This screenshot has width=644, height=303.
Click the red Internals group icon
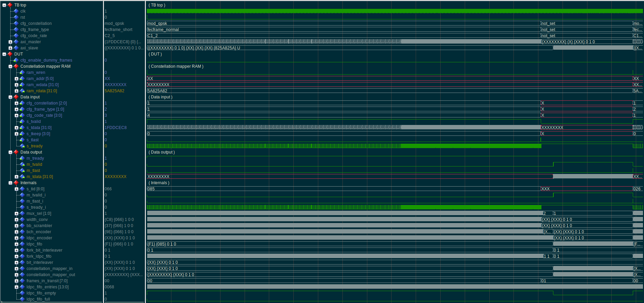coord(16,183)
